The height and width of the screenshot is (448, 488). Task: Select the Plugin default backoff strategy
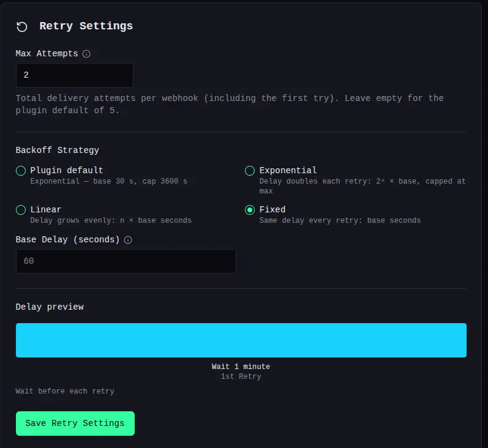[x=21, y=171]
